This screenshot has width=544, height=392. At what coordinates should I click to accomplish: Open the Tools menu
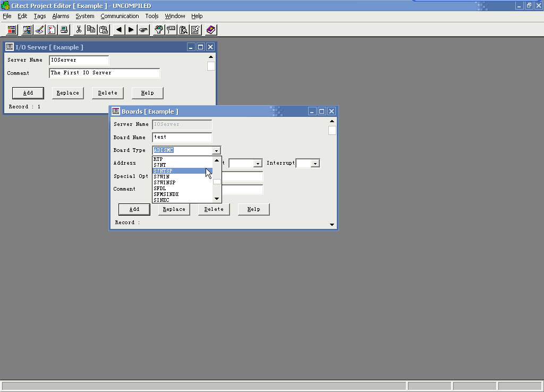[x=151, y=16]
